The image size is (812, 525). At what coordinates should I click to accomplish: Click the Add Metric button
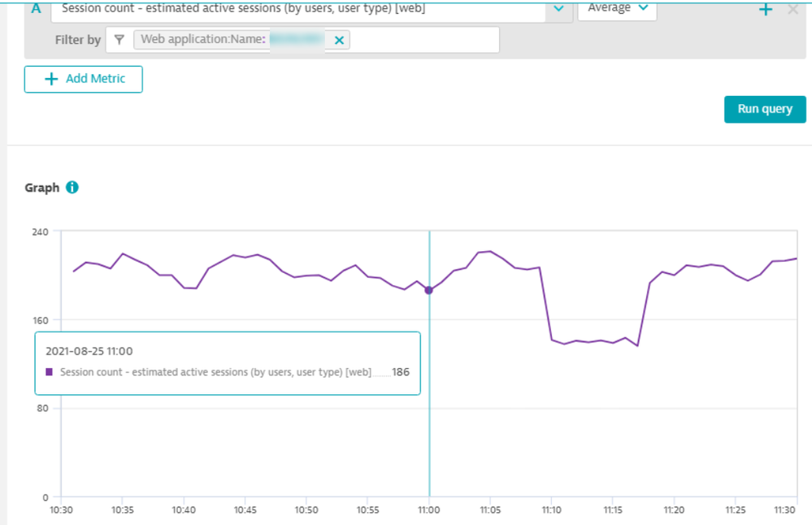[x=84, y=79]
